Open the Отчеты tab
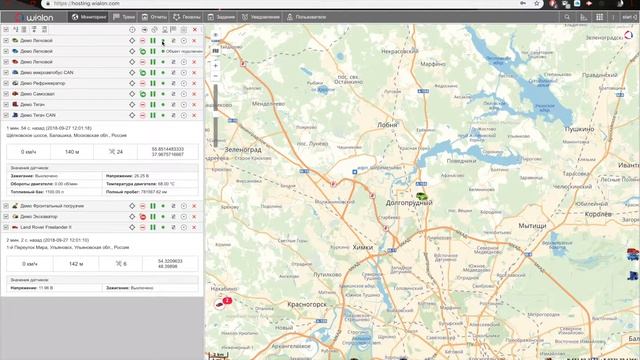 pyautogui.click(x=154, y=17)
